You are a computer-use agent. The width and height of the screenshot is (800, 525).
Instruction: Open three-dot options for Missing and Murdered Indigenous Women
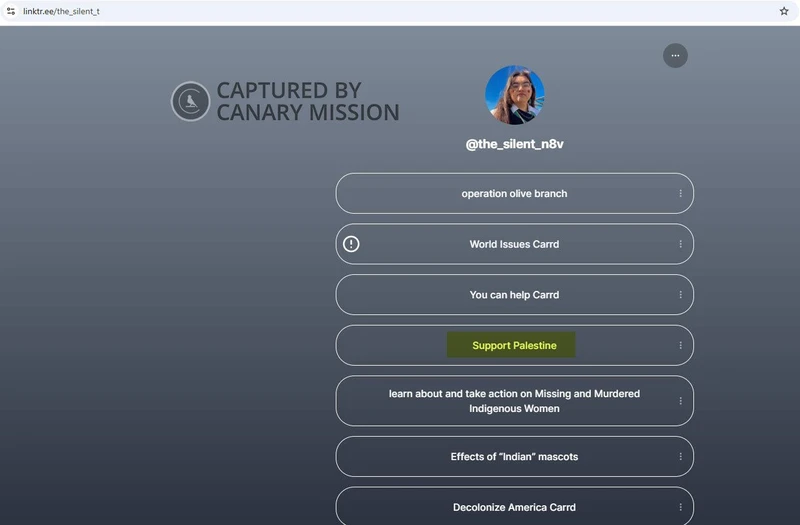pyautogui.click(x=680, y=401)
